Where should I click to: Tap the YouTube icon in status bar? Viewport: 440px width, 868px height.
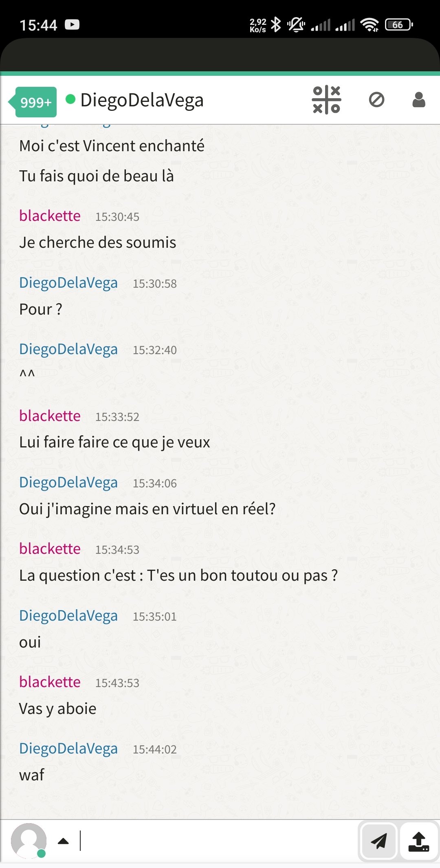pyautogui.click(x=72, y=25)
